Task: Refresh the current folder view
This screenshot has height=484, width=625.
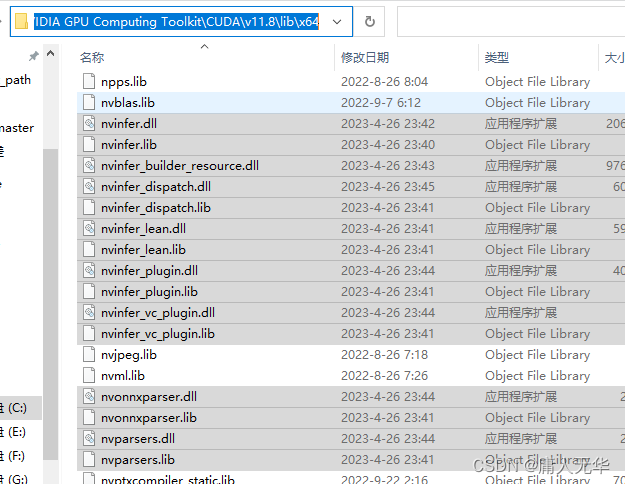Action: (x=370, y=22)
